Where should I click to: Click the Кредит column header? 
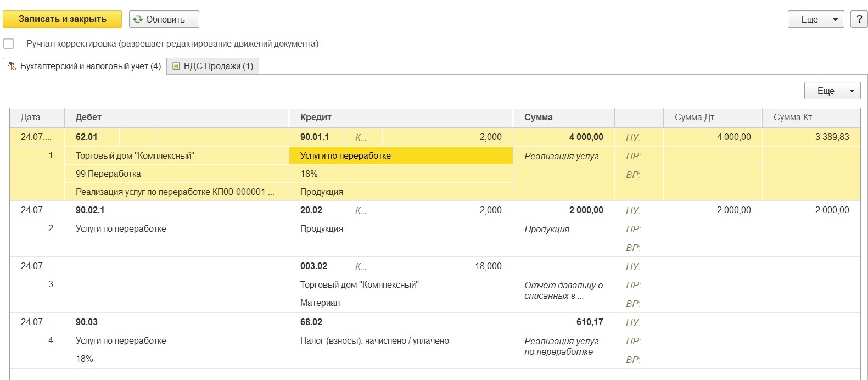tap(316, 117)
